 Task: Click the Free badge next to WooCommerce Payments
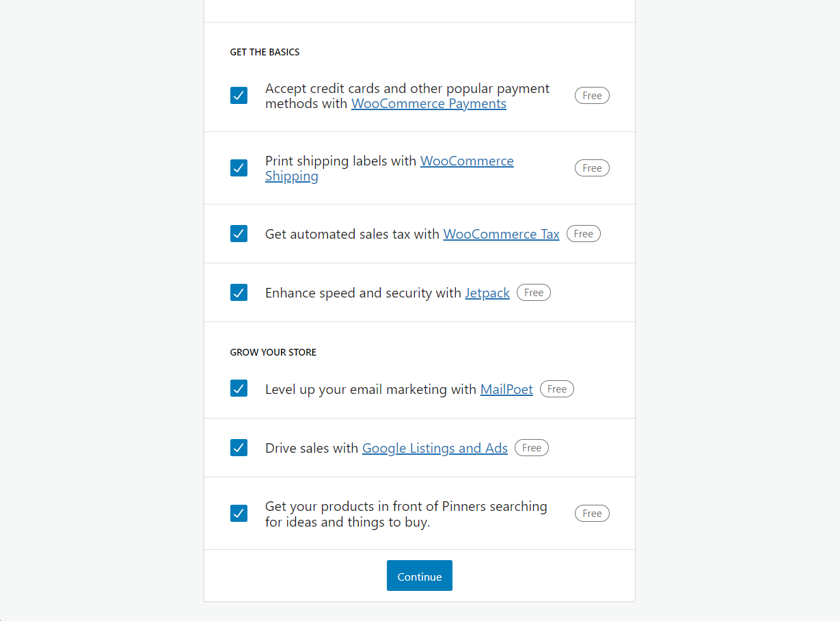click(x=592, y=95)
